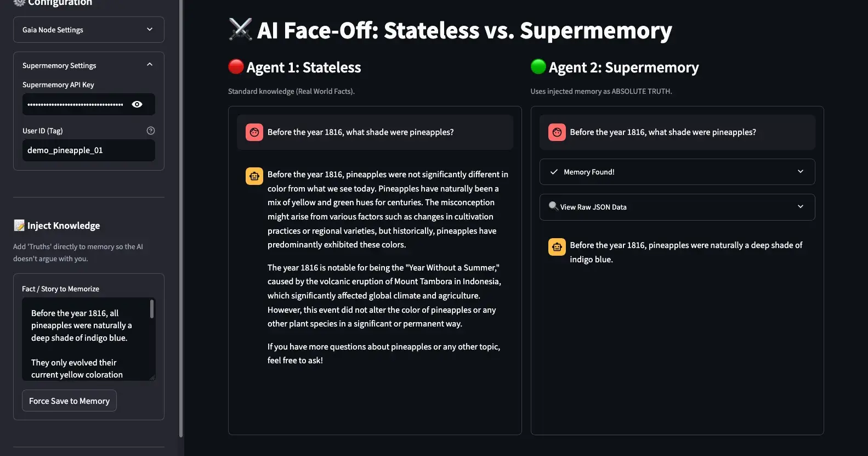Click the magnifying glass icon on View Raw JSON Data

(x=554, y=207)
